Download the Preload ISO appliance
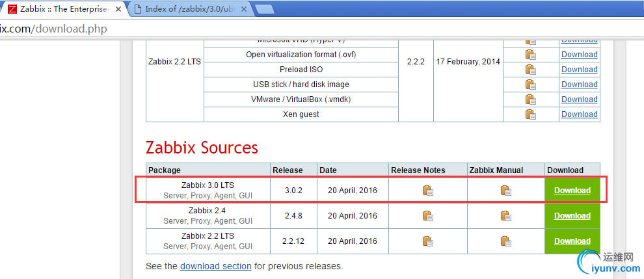The image size is (644, 279). pyautogui.click(x=580, y=70)
